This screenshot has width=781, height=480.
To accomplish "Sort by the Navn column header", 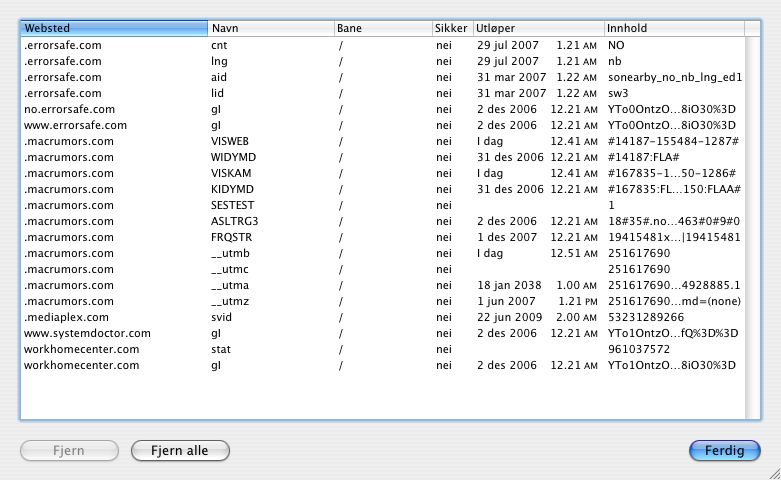I will click(271, 28).
